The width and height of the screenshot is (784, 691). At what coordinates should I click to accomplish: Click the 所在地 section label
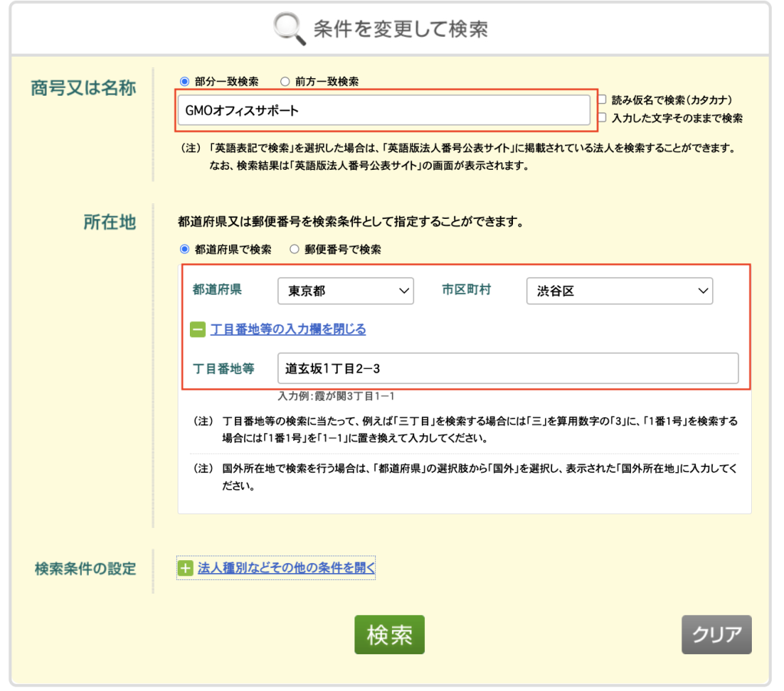(x=109, y=222)
